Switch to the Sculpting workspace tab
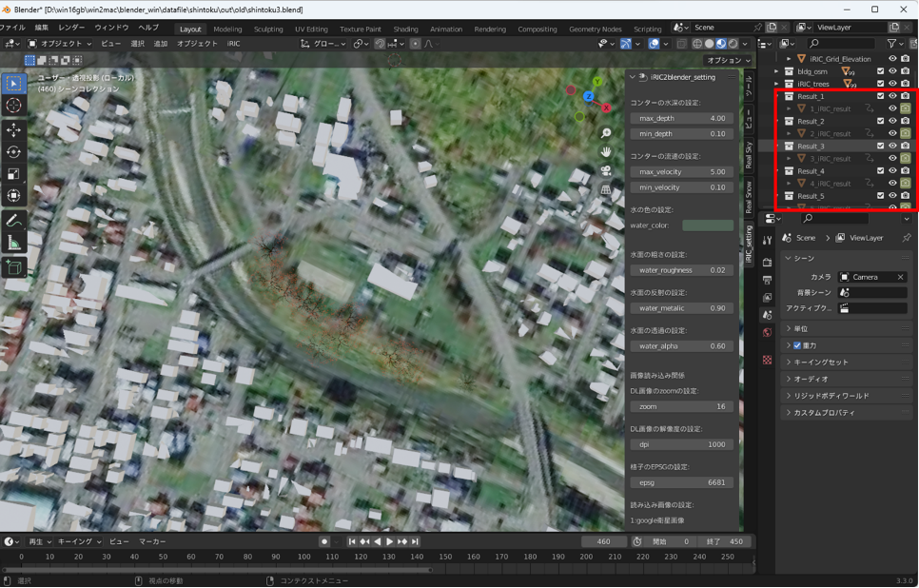919x588 pixels. click(267, 29)
